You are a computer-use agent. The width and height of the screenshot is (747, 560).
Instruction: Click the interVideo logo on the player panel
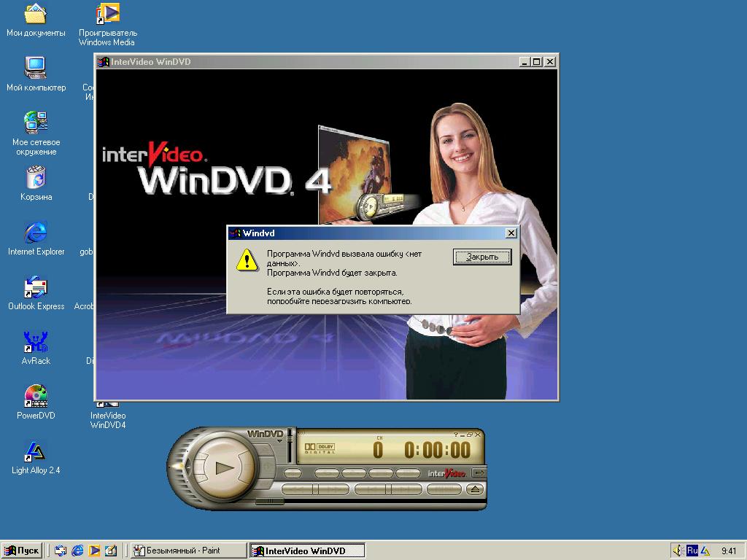point(446,472)
